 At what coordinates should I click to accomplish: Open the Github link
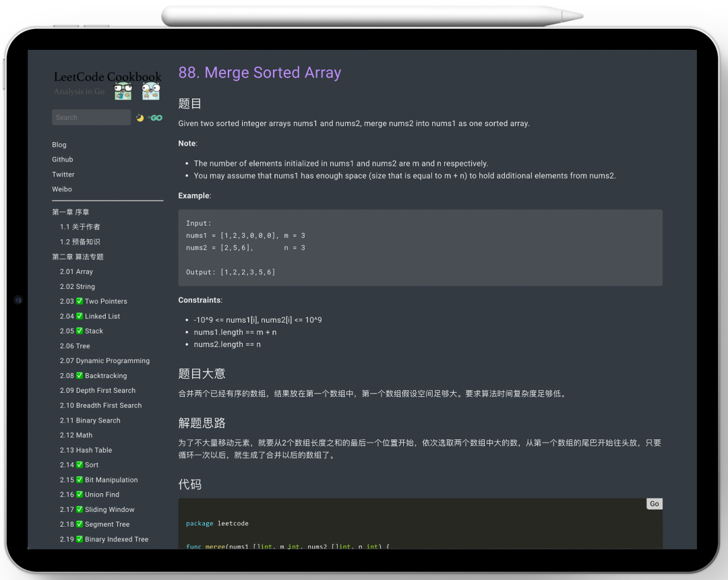tap(62, 159)
